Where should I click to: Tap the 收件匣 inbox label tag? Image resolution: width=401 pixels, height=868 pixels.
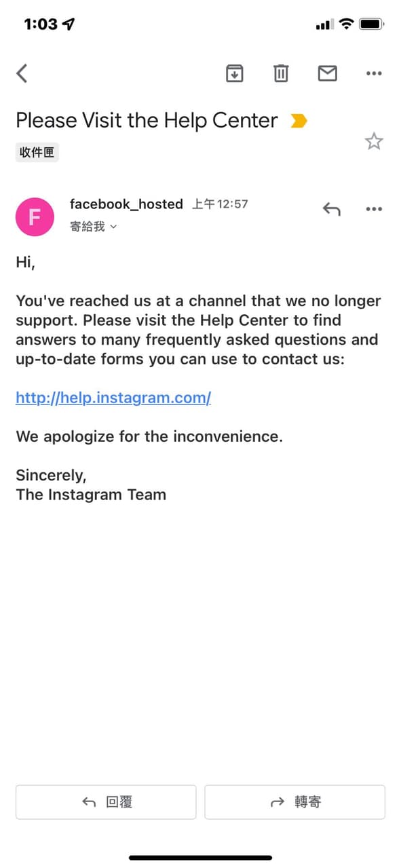coord(37,153)
